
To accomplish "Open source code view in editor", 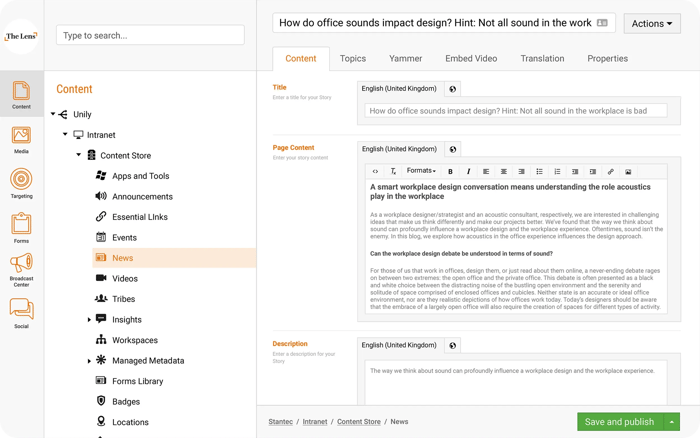I will [375, 171].
